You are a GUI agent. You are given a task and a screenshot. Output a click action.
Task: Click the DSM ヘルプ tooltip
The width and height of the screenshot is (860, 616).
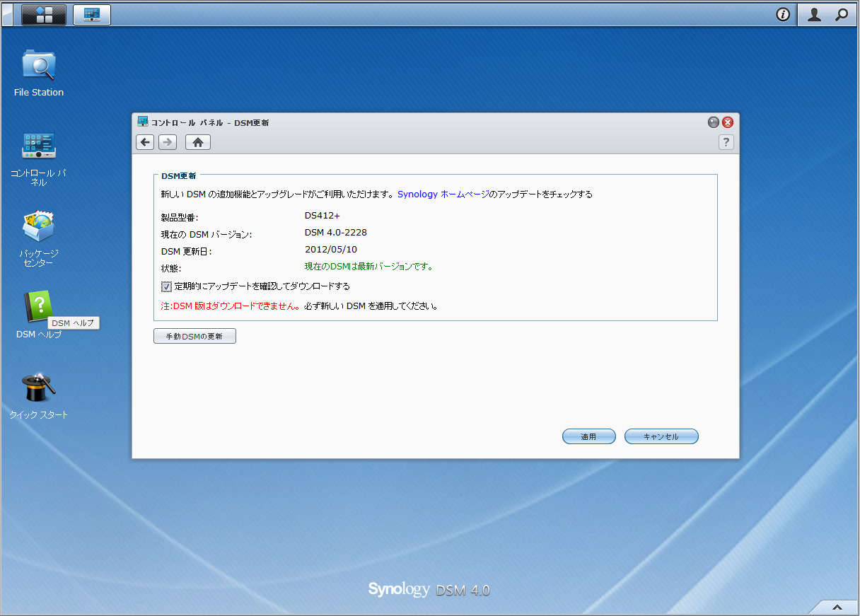tap(73, 322)
